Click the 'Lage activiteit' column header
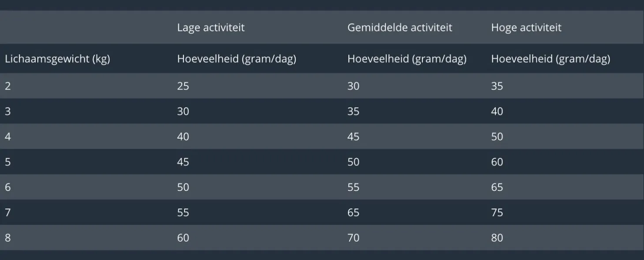This screenshot has width=644, height=260. [x=210, y=28]
